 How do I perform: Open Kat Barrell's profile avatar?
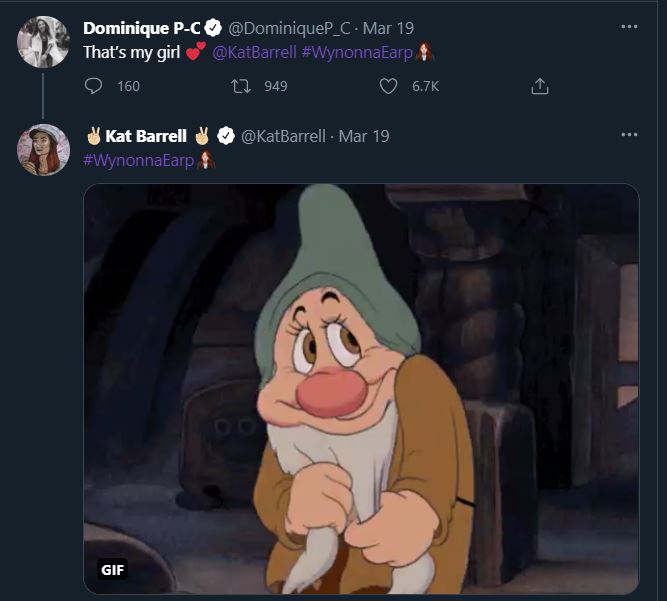43,150
